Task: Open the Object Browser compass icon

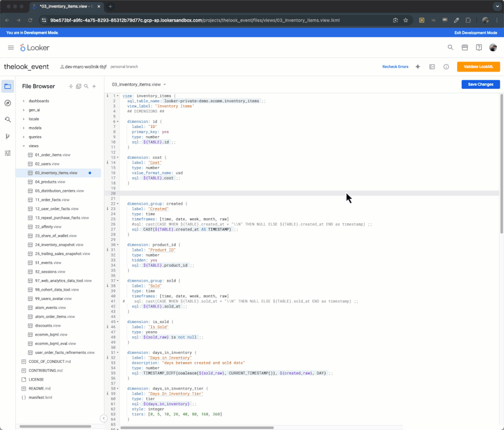Action: coord(8,103)
